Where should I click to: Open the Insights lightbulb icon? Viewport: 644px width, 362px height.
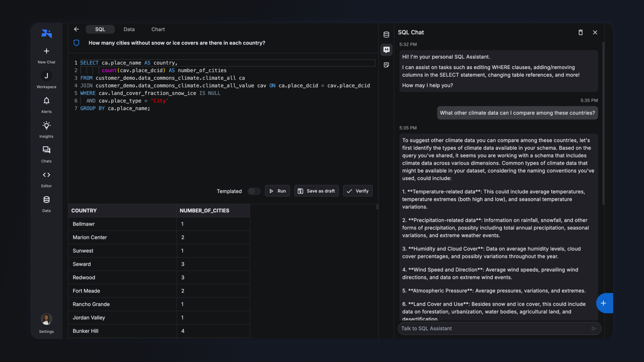point(46,125)
